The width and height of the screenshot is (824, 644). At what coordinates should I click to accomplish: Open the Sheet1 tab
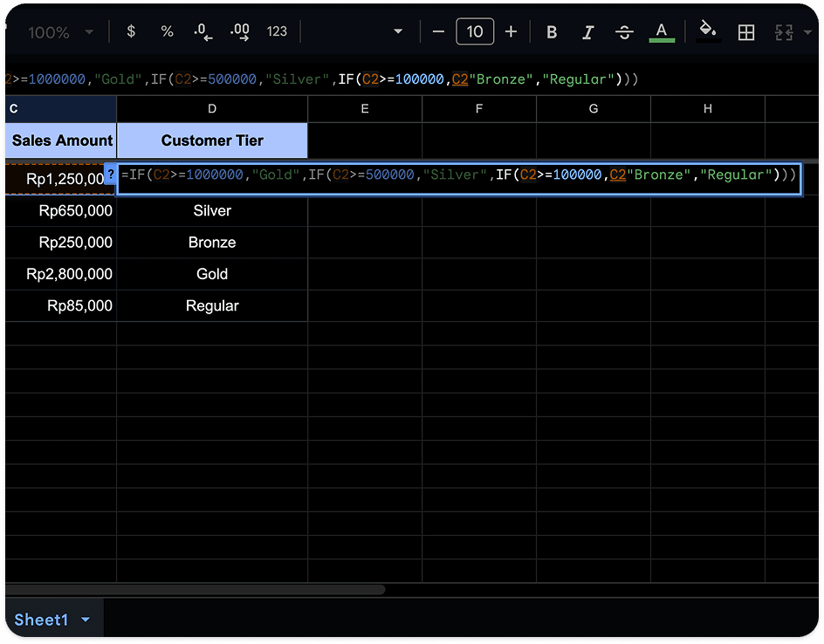(42, 620)
